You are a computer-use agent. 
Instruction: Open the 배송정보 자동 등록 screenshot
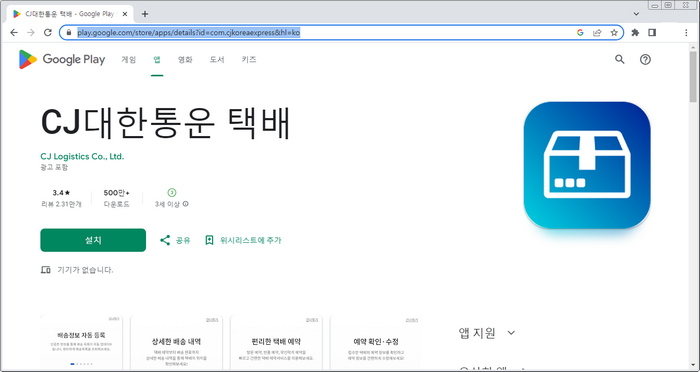[x=81, y=343]
